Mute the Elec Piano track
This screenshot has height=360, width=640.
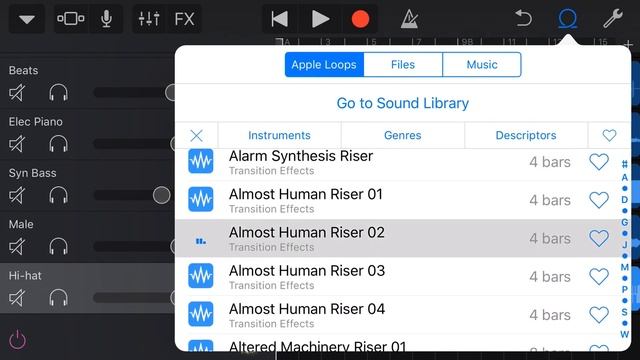(17, 144)
